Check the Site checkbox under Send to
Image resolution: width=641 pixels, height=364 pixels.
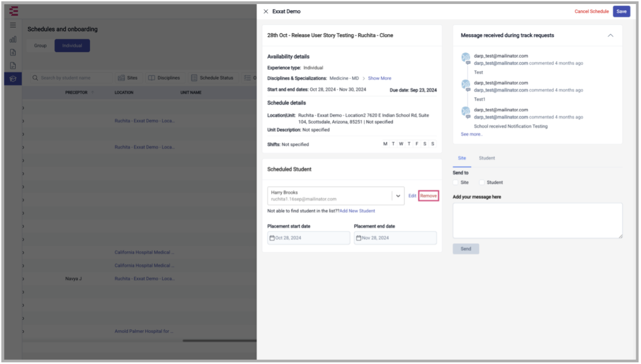(x=455, y=183)
